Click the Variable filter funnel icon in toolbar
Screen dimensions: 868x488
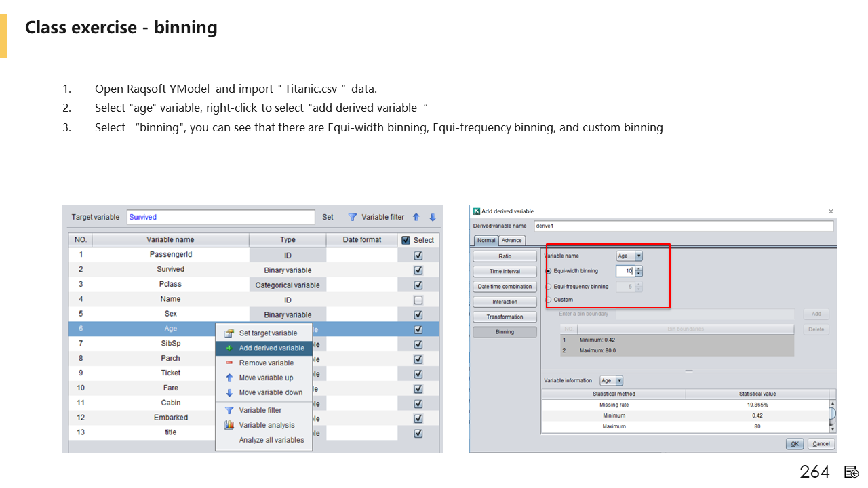coord(353,218)
